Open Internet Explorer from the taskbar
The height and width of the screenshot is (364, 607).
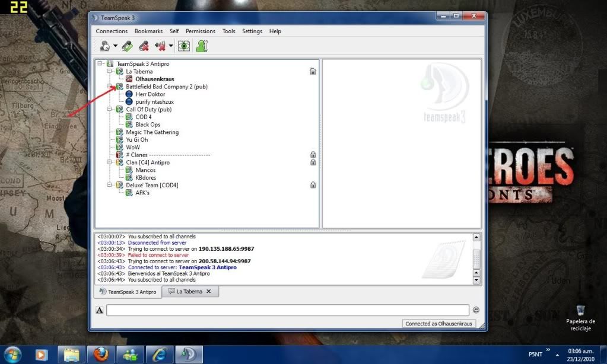pos(160,355)
